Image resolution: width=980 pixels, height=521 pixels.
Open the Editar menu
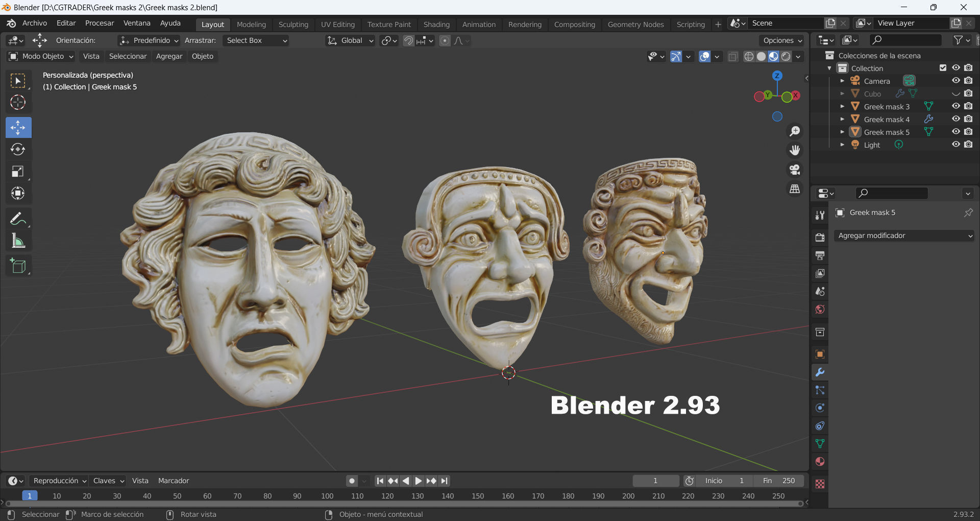click(66, 23)
